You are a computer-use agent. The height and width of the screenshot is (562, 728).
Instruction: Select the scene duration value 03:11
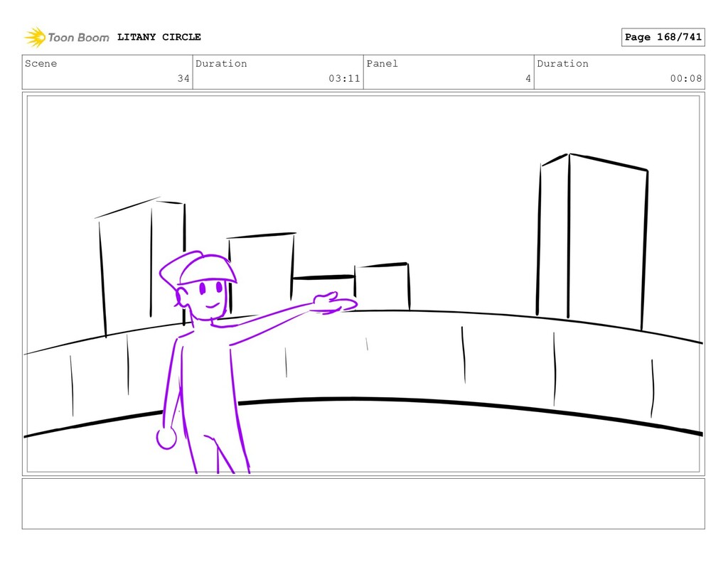(345, 78)
